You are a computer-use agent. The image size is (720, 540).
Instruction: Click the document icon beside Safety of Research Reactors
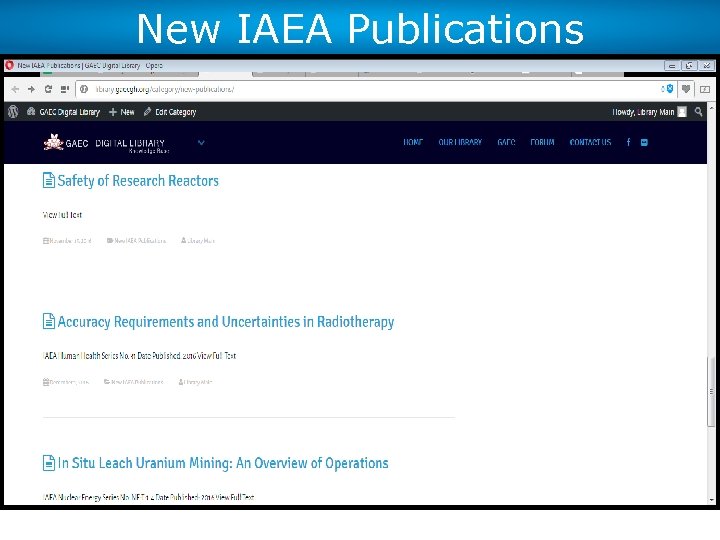tap(49, 180)
